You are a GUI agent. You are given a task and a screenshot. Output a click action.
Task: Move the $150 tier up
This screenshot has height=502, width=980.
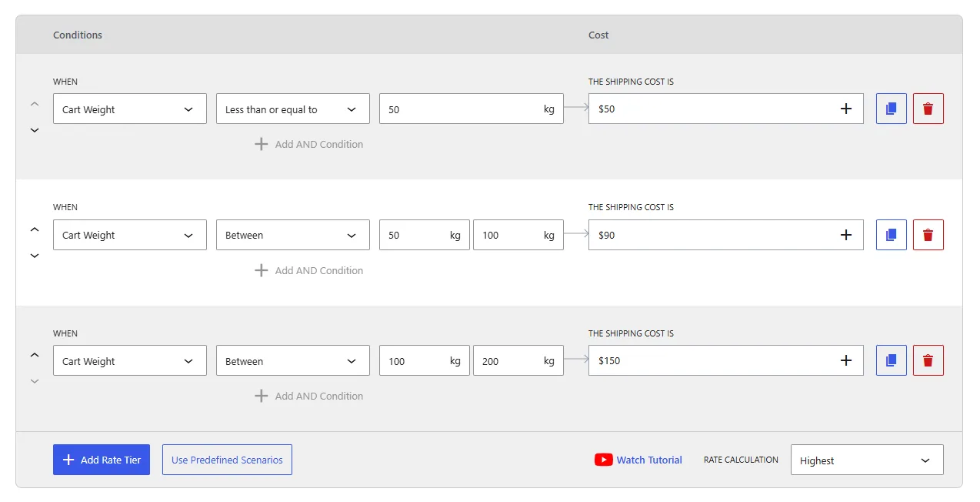pyautogui.click(x=35, y=355)
